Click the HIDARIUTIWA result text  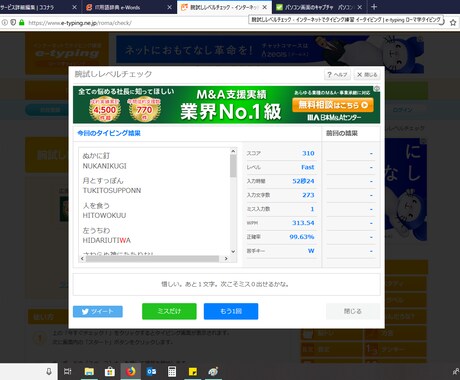pos(107,240)
